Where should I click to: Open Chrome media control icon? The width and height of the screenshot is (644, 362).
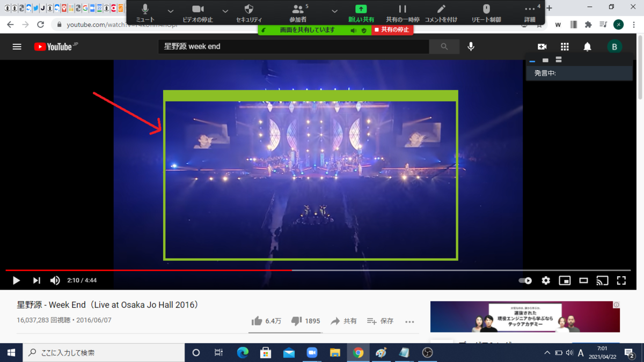[x=603, y=25]
